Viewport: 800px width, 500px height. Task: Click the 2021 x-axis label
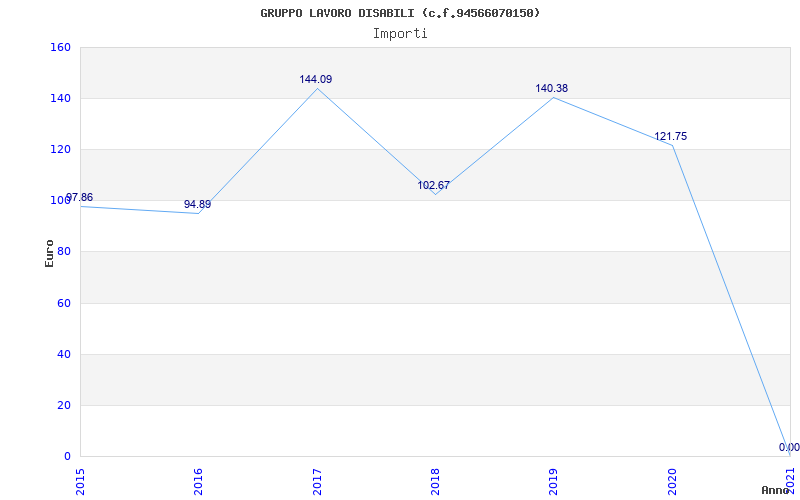click(x=790, y=482)
